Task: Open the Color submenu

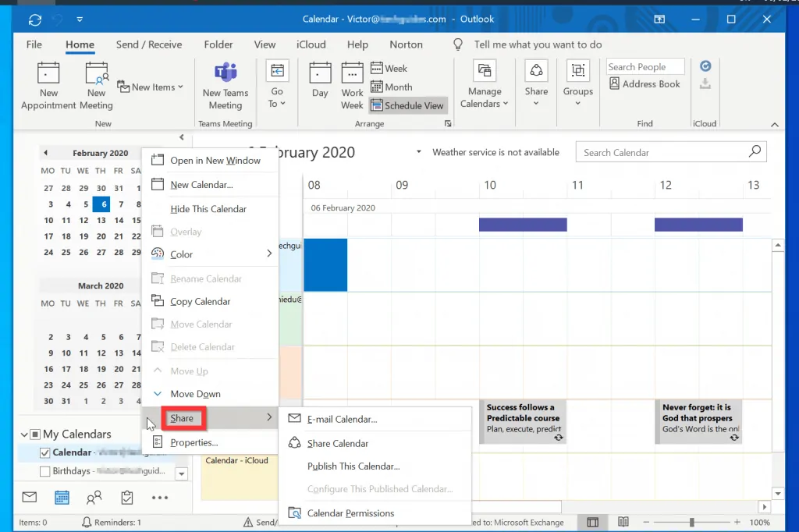Action: (211, 254)
